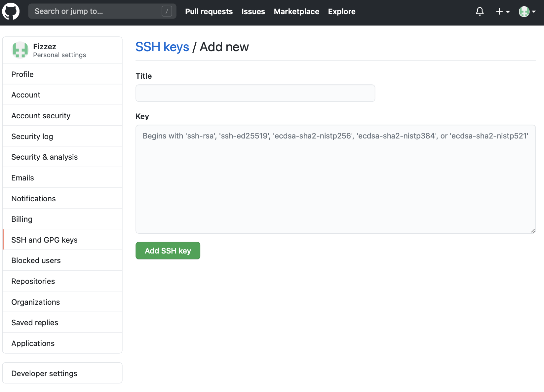
Task: Focus the Title input field
Action: [x=255, y=93]
